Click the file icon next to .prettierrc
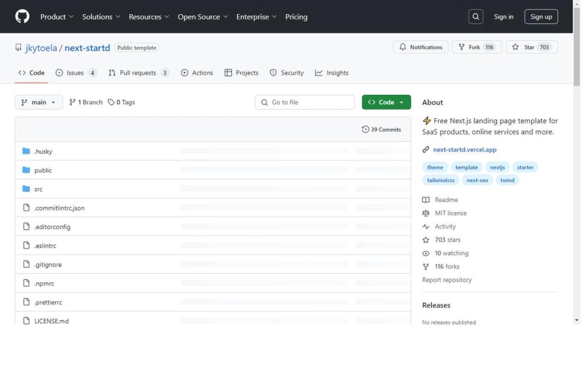Screen dimensions: 588x368 pos(26,301)
